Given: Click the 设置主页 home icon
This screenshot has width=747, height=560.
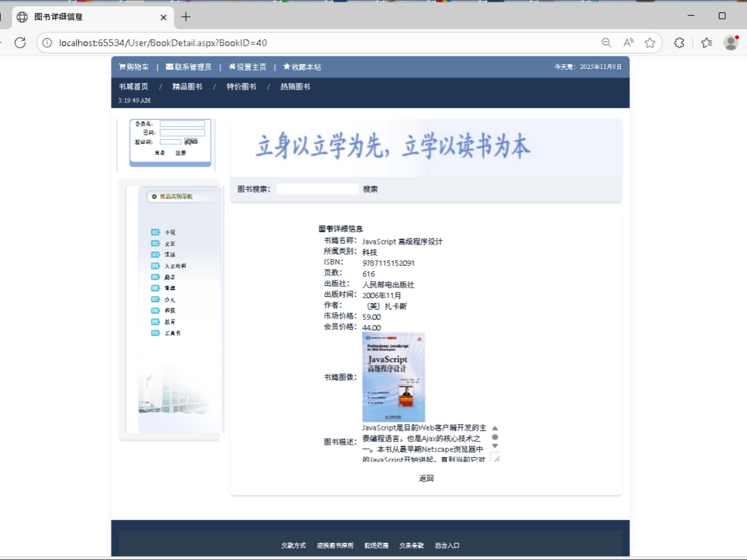Looking at the screenshot, I should coord(232,67).
